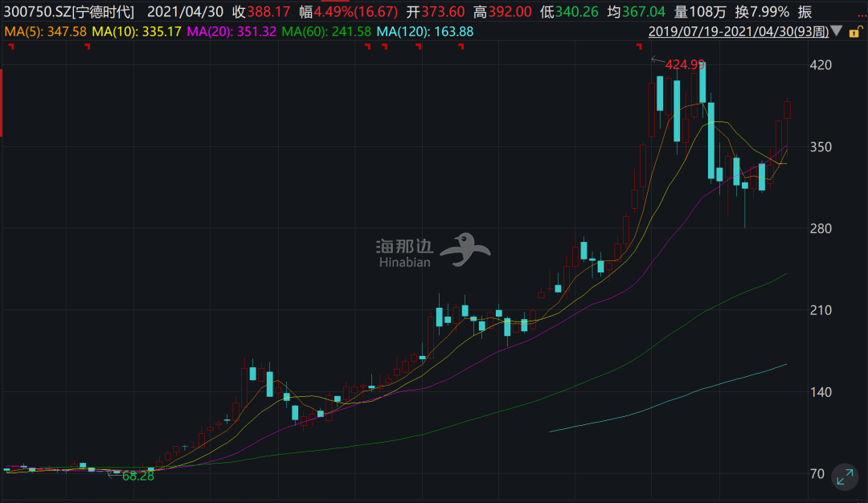Click the high price 高392.00
The image size is (868, 503).
point(502,11)
